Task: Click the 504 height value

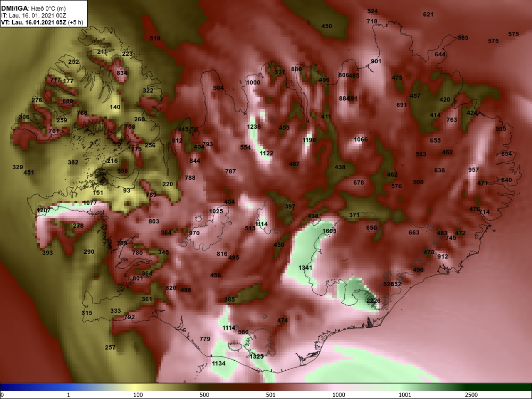Action: 218,88
